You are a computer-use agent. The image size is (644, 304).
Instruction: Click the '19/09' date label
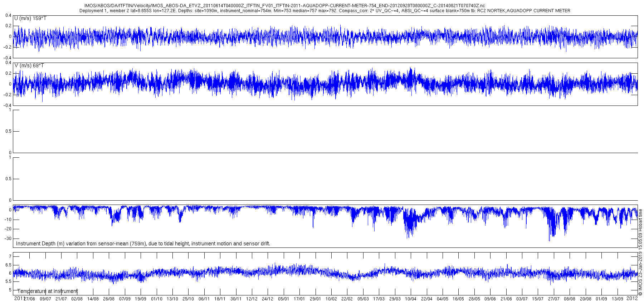coord(141,299)
